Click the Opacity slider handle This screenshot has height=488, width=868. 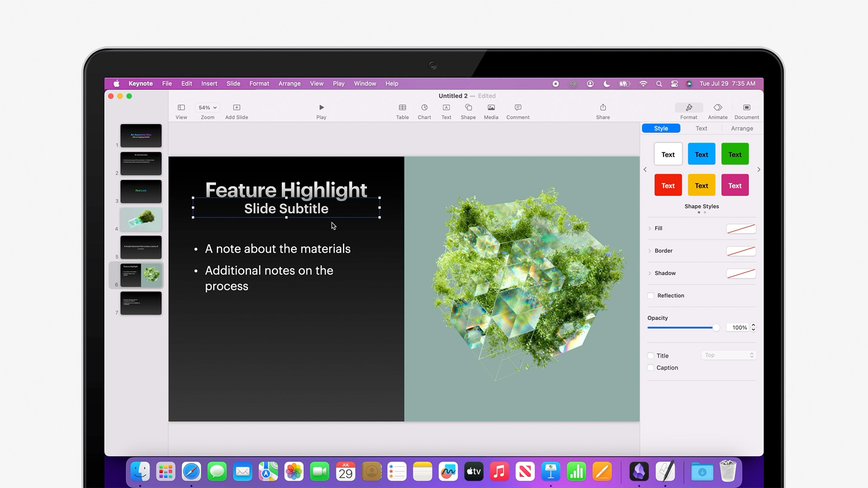(x=716, y=328)
